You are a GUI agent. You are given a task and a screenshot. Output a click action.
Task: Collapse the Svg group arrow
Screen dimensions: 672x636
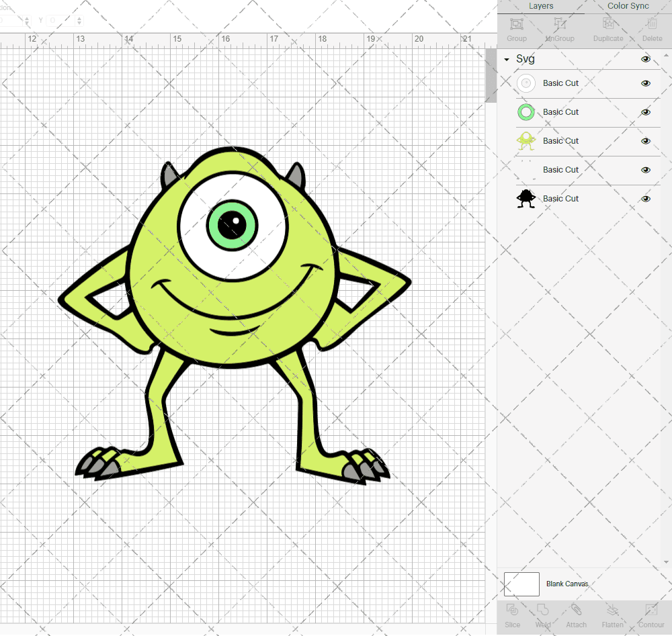coord(507,60)
